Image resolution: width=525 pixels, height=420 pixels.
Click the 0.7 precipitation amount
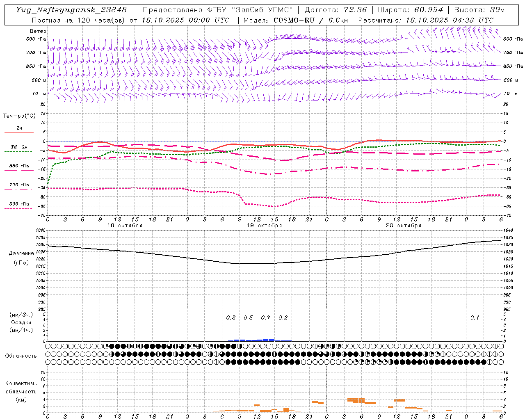pyautogui.click(x=266, y=317)
